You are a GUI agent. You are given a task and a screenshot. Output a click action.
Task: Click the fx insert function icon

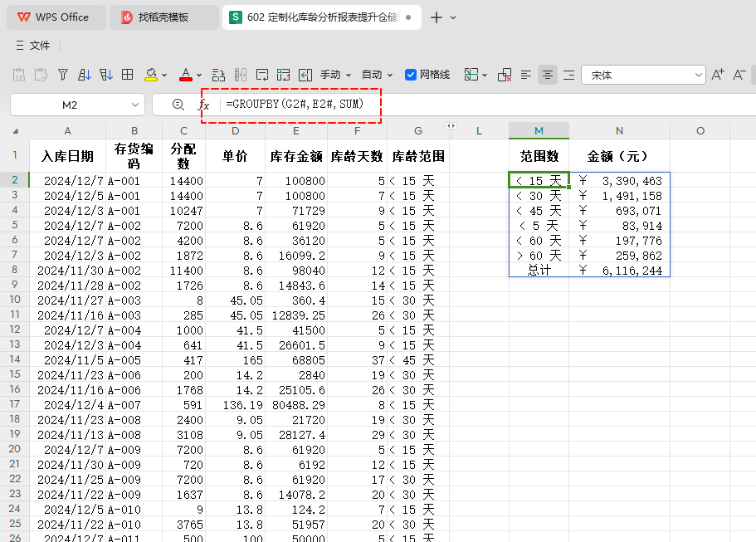point(203,104)
